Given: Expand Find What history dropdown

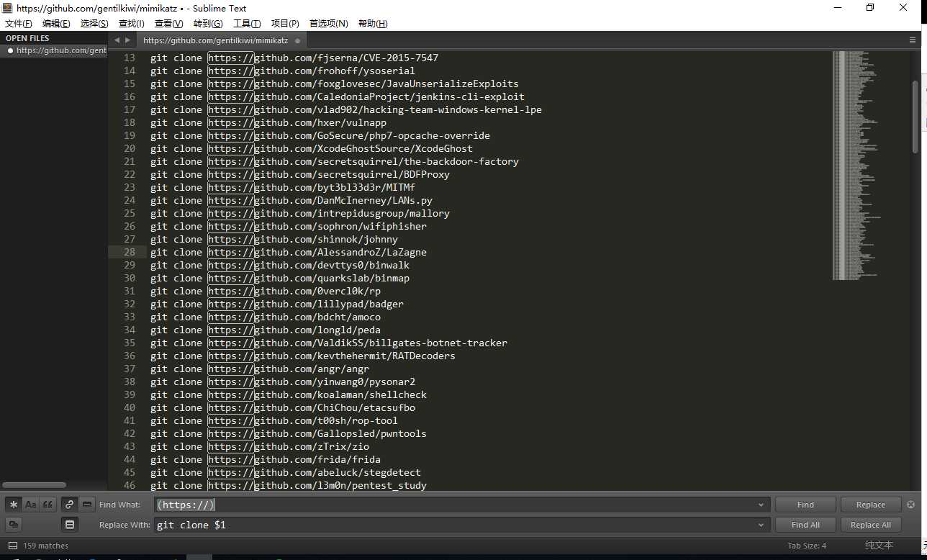Looking at the screenshot, I should click(761, 505).
